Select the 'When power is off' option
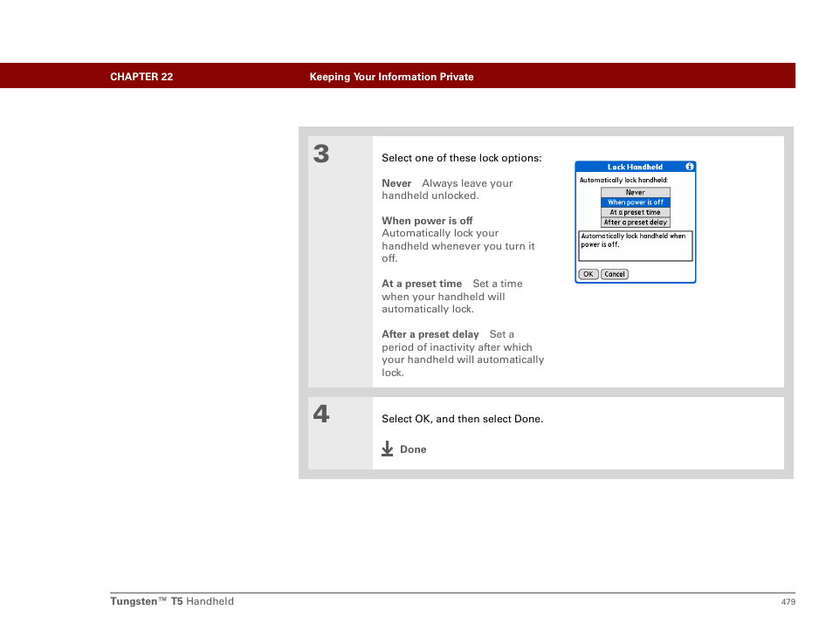Image resolution: width=833 pixels, height=644 pixels. tap(636, 202)
